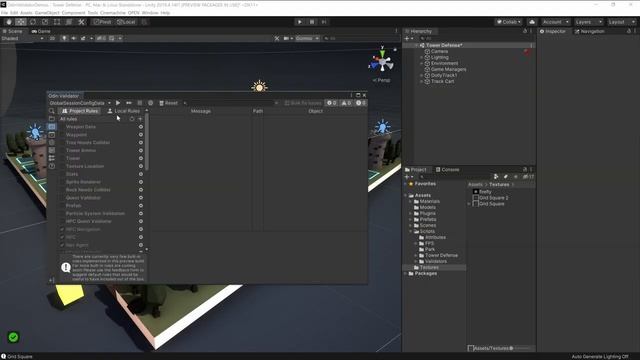
Task: Switch to the Console tab
Action: point(447,169)
